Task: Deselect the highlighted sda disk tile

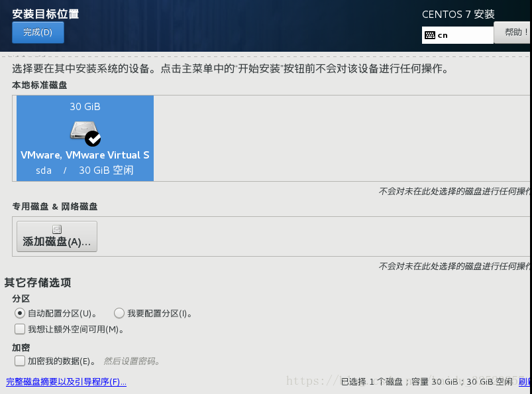Action: point(84,138)
